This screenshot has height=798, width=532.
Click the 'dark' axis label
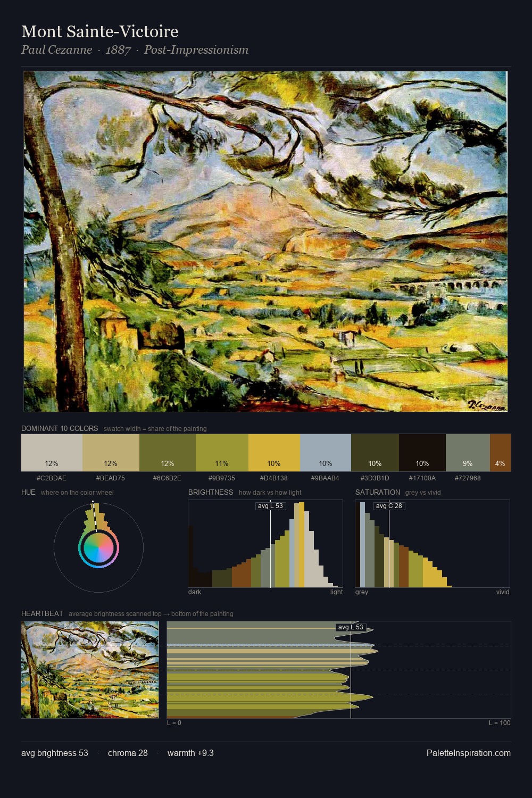pos(195,592)
